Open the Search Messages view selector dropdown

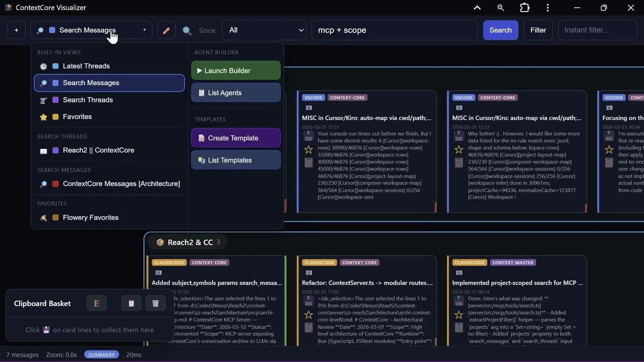click(x=91, y=30)
